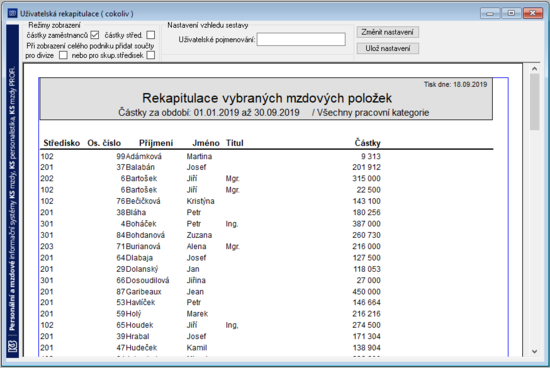This screenshot has height=368, width=550.
Task: Select the surname Holý
Action: tap(134, 314)
